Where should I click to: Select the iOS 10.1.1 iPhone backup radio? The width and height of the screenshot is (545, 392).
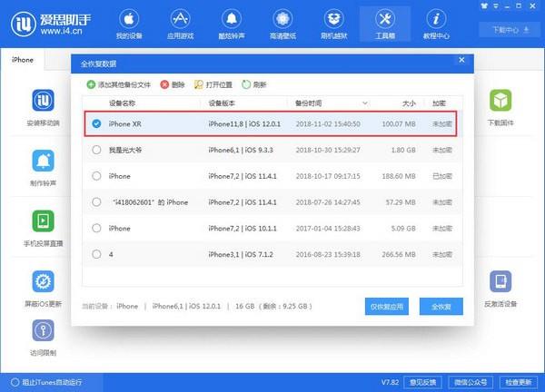click(x=96, y=228)
